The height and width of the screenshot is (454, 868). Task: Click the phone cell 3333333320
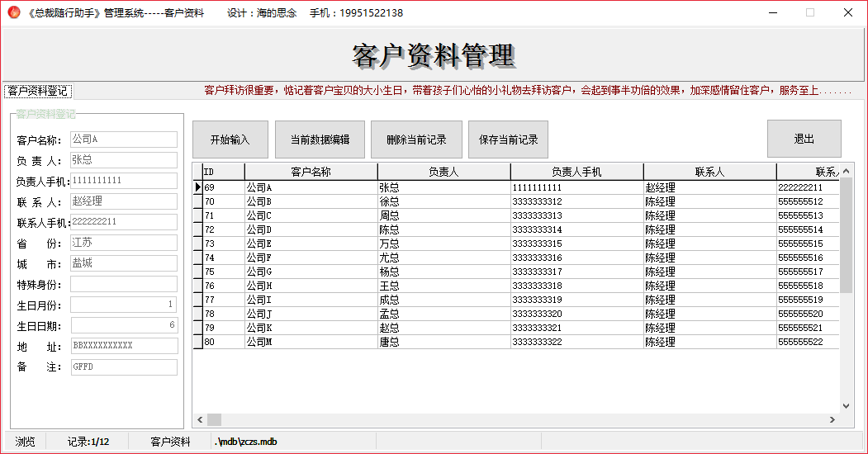point(576,314)
